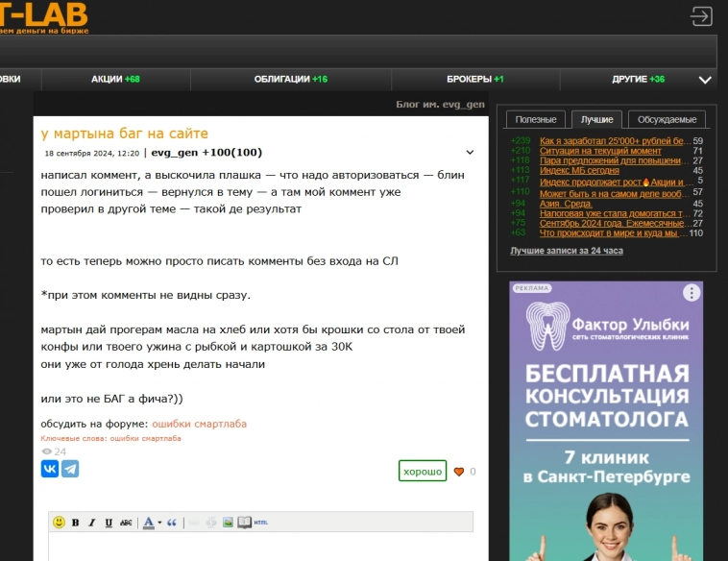Image resolution: width=728 pixels, height=561 pixels.
Task: Click the post date '18 сентября 2024, 12:20'
Action: (92, 154)
